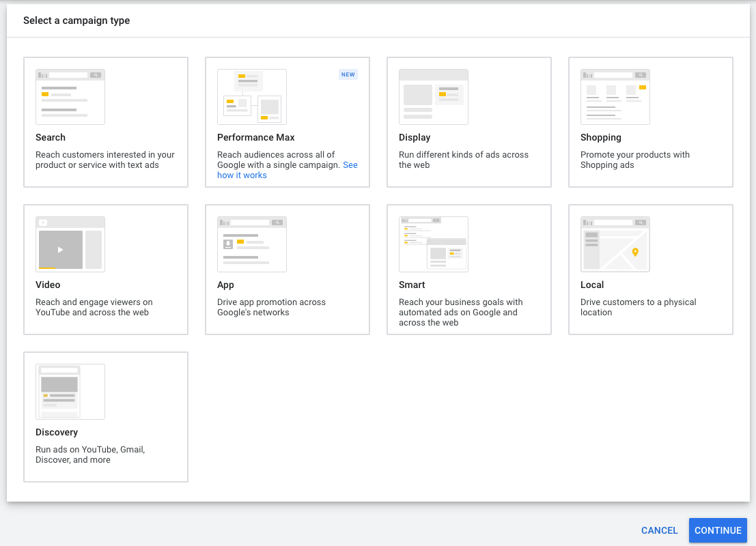Image resolution: width=756 pixels, height=546 pixels.
Task: Click 'Run different kinds of ads' description
Action: (x=463, y=160)
